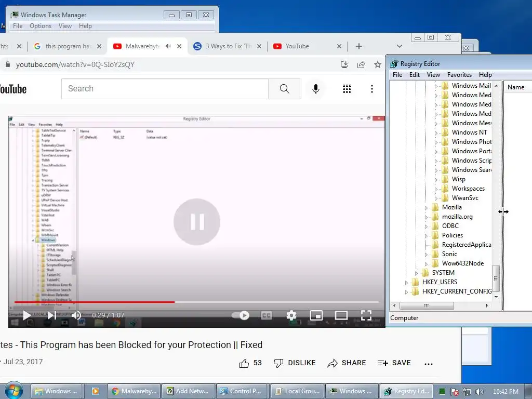Switch to theater mode
Image resolution: width=532 pixels, height=399 pixels.
341,315
